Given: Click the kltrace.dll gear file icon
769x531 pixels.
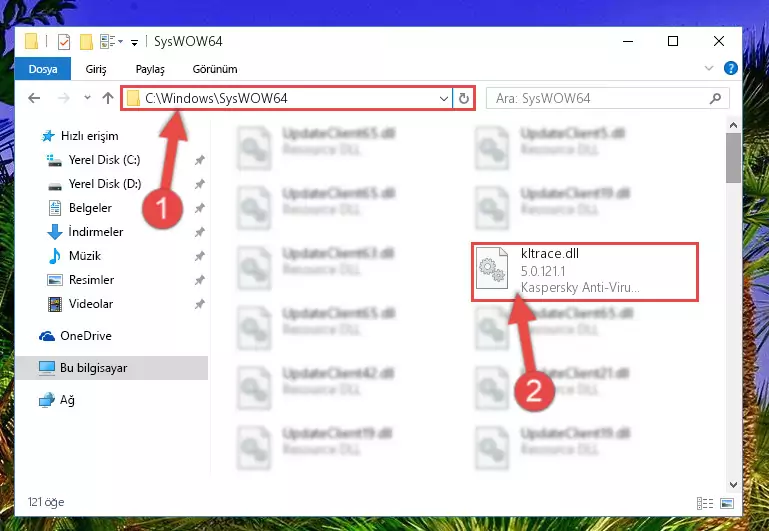Looking at the screenshot, I should click(x=492, y=268).
